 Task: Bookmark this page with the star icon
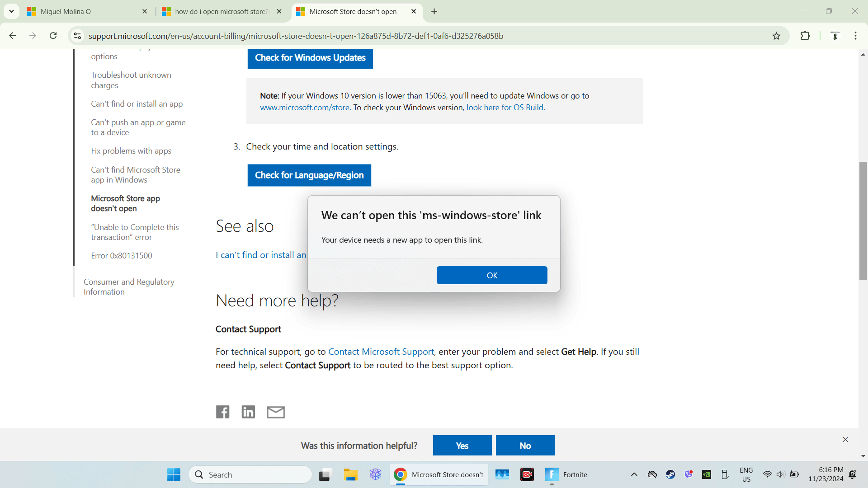(x=776, y=36)
